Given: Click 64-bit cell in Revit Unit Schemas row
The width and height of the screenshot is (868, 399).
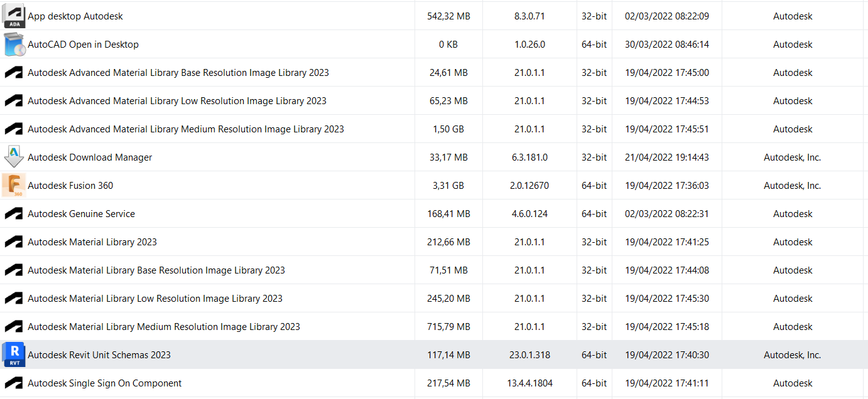Looking at the screenshot, I should tap(594, 355).
